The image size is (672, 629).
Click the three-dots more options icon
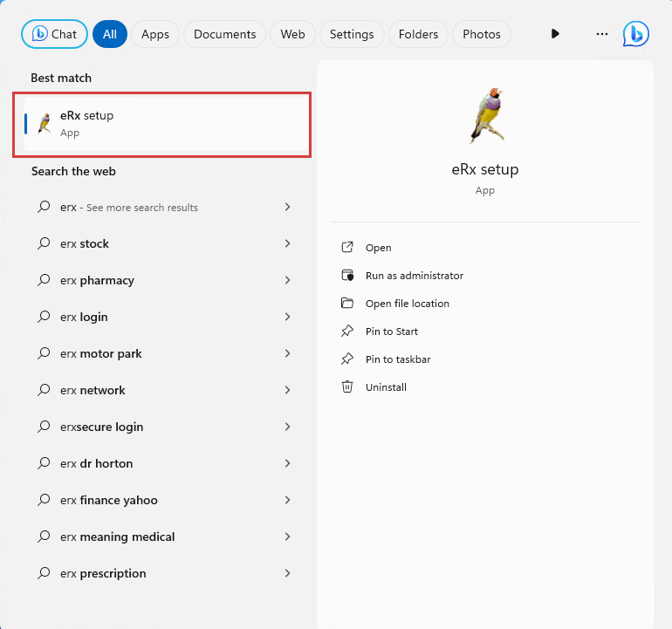[x=601, y=34]
